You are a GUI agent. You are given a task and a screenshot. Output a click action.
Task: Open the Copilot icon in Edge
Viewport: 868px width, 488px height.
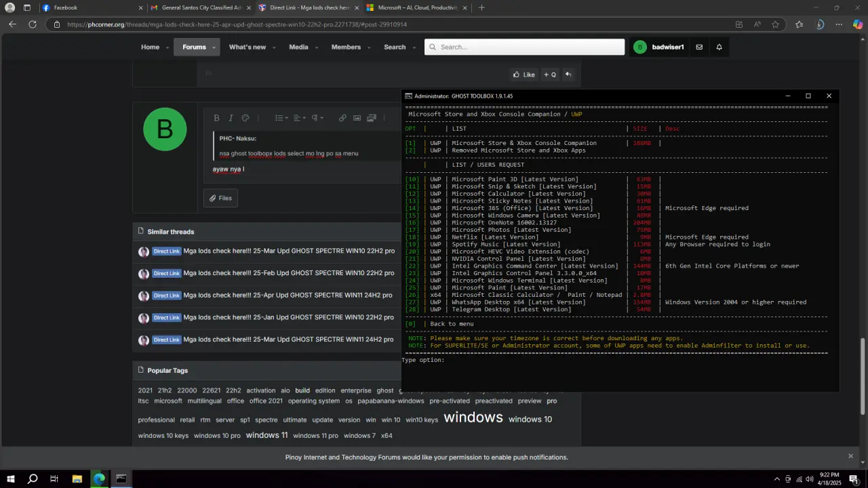[858, 24]
